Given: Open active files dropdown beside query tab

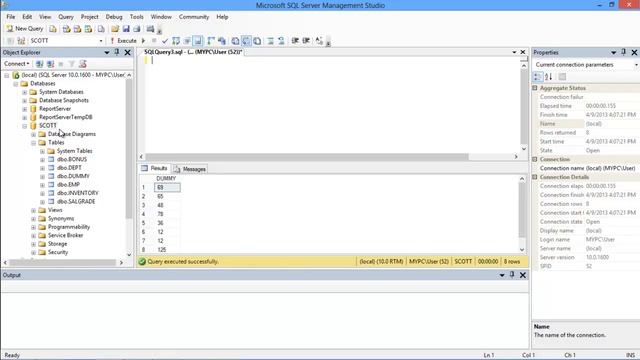Looking at the screenshot, I should pos(514,52).
